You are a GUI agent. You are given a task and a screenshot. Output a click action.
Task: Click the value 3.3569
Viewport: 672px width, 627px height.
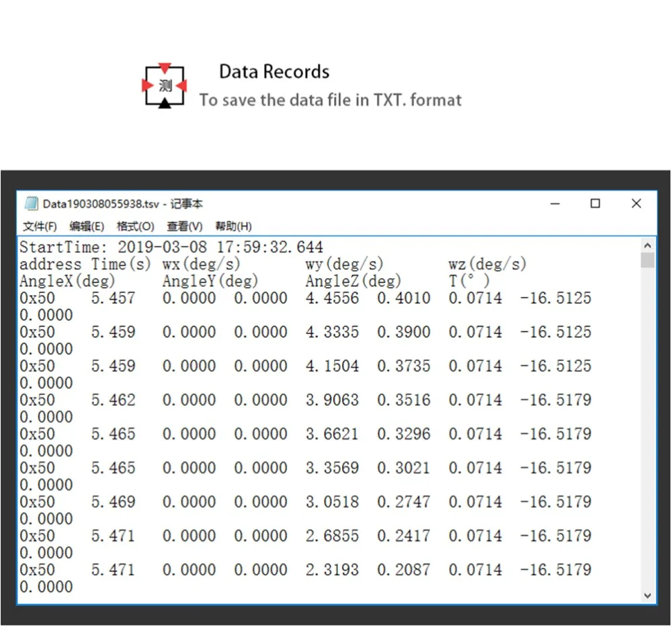point(332,468)
